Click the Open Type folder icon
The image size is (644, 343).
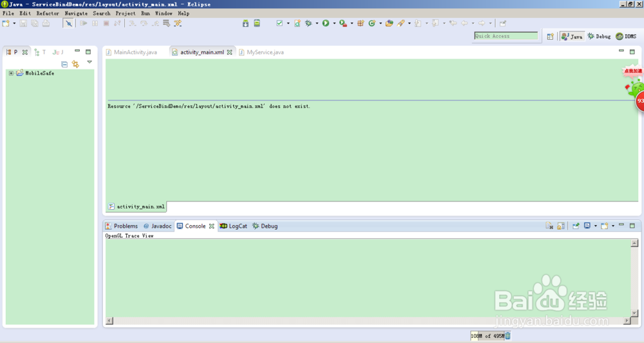(389, 23)
